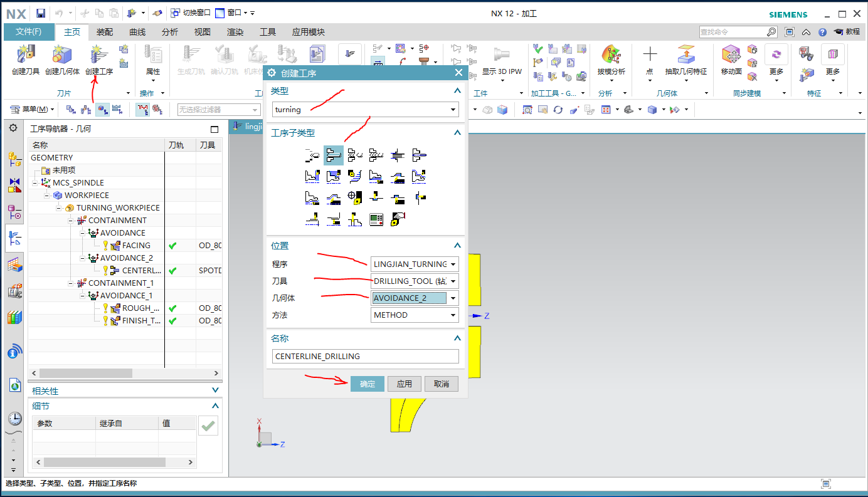
Task: Select the TURNING_WORKPIECE tree node
Action: click(118, 208)
